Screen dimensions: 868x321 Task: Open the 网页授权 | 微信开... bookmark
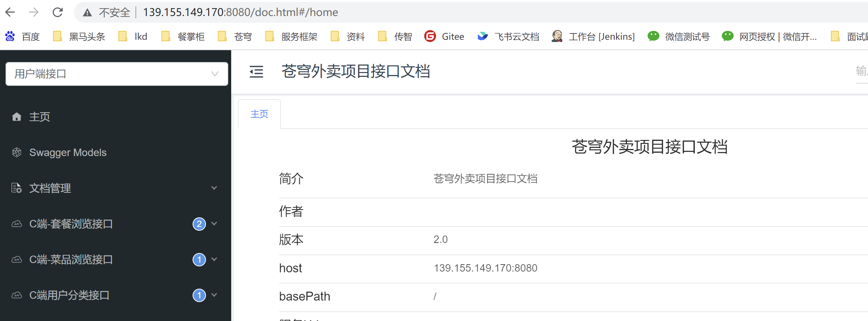(769, 36)
